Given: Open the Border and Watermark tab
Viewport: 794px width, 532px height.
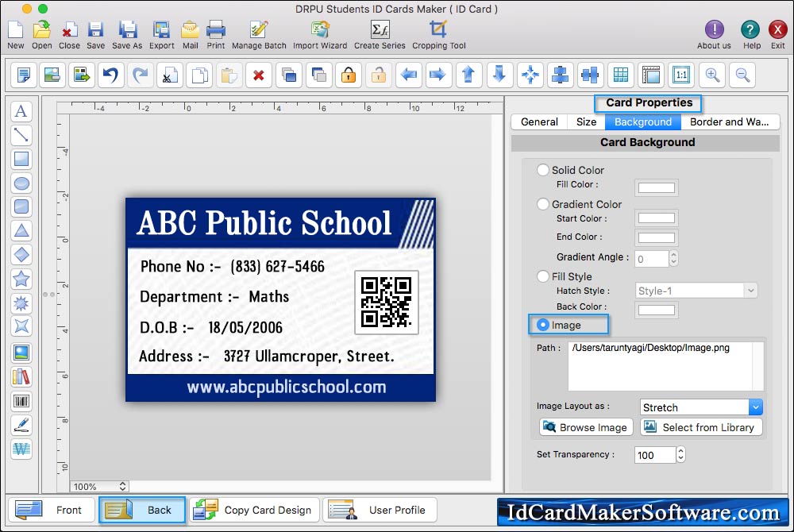Looking at the screenshot, I should 730,122.
